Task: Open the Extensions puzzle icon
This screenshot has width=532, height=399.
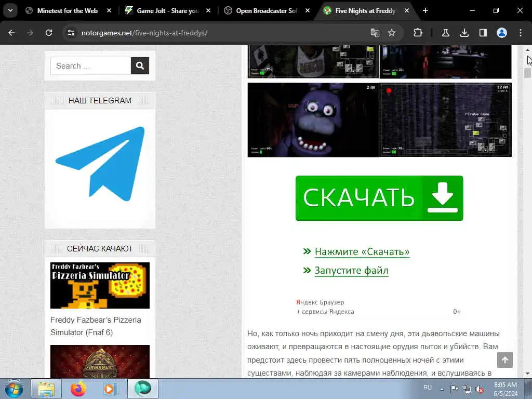Action: pos(418,33)
